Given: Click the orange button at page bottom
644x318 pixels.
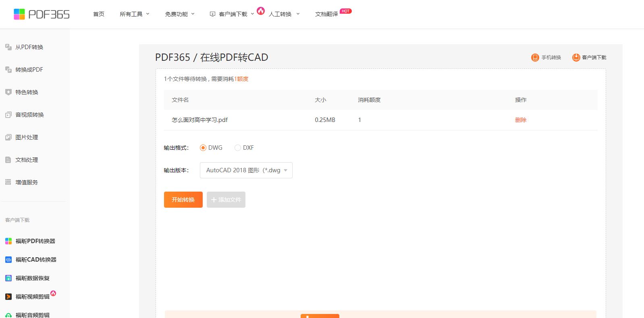Looking at the screenshot, I should coord(320,316).
